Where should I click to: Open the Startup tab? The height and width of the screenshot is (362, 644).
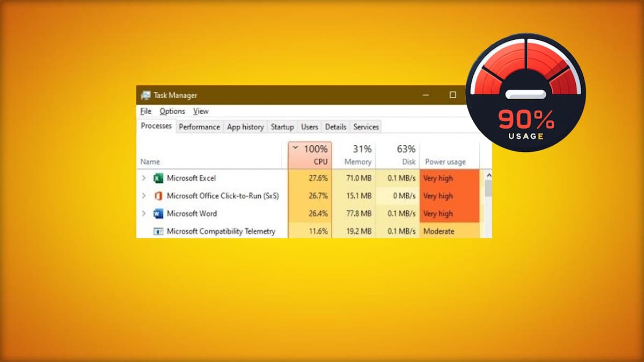282,127
